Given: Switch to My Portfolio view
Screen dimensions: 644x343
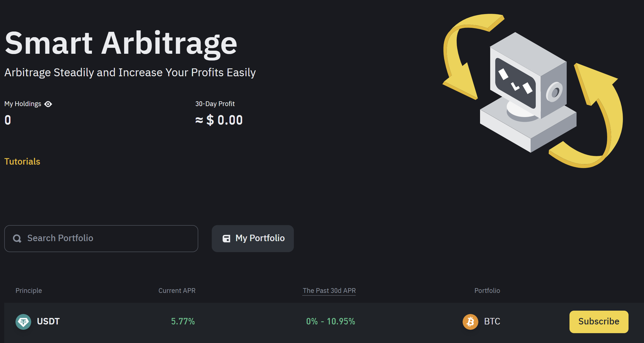Looking at the screenshot, I should (x=253, y=238).
